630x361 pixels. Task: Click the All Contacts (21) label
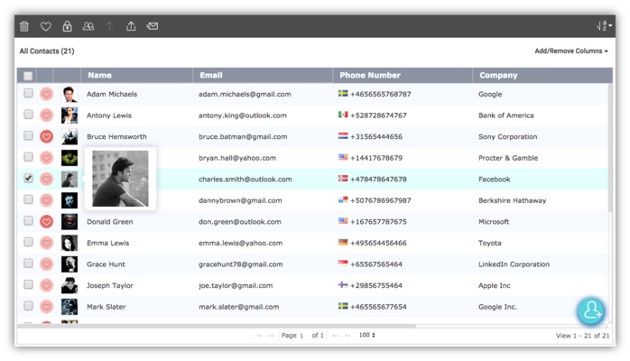pyautogui.click(x=47, y=51)
